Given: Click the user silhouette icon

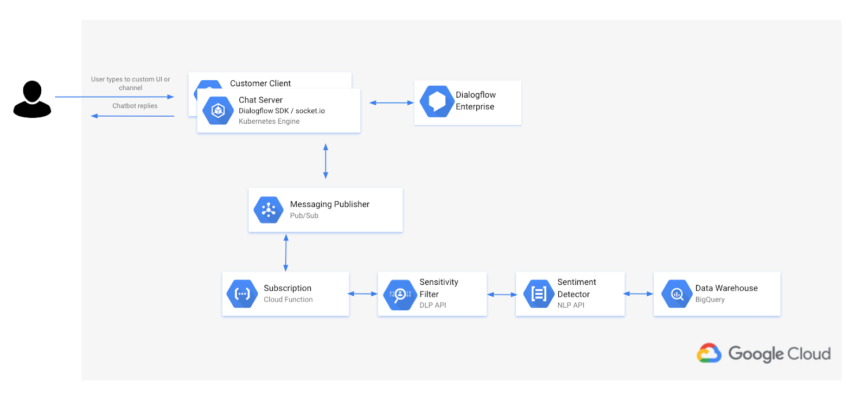Looking at the screenshot, I should [x=32, y=99].
